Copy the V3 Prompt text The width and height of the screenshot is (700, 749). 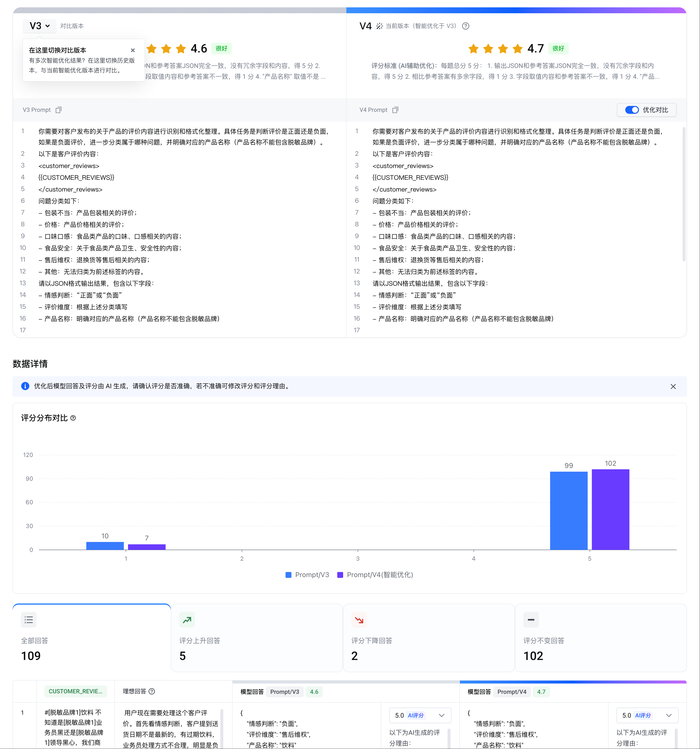(x=58, y=110)
